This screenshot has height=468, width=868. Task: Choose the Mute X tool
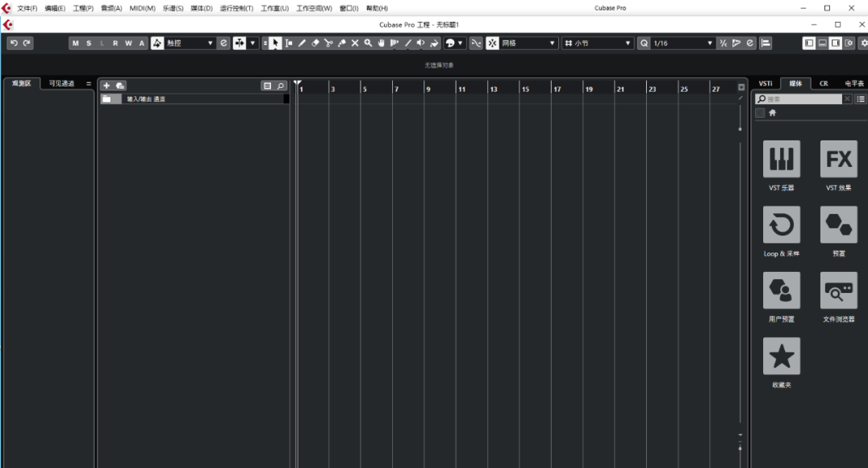tap(355, 43)
